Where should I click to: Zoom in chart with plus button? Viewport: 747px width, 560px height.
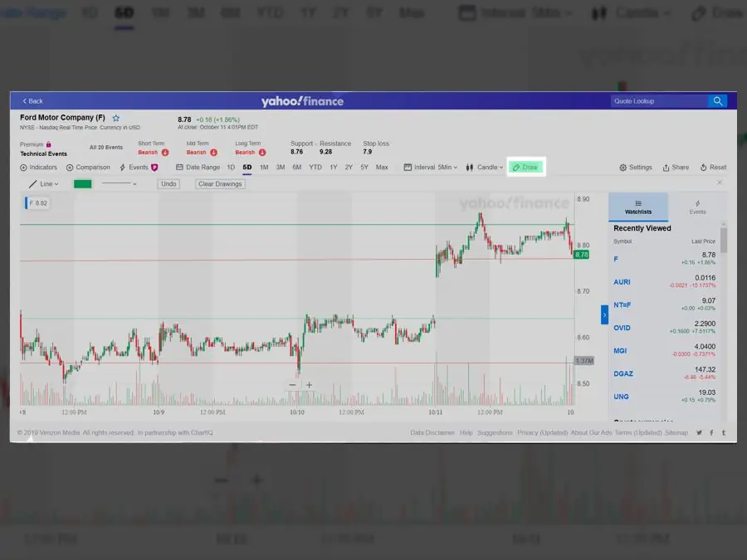click(x=310, y=385)
